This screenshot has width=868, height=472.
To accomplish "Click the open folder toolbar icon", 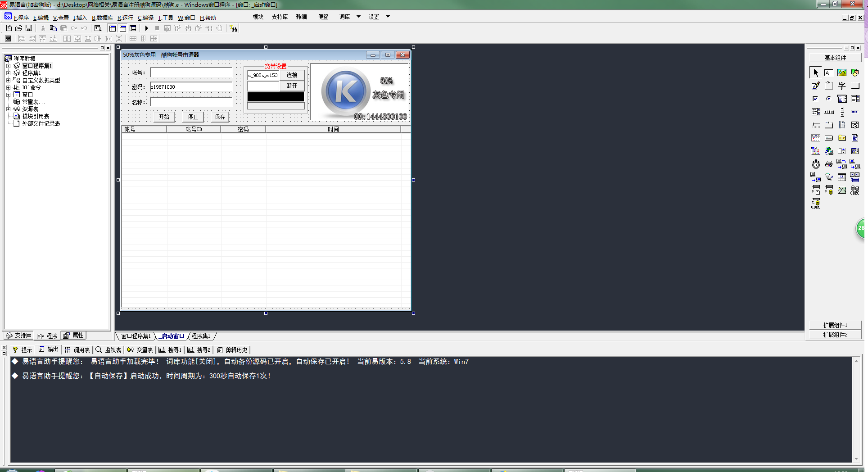I will (x=19, y=28).
